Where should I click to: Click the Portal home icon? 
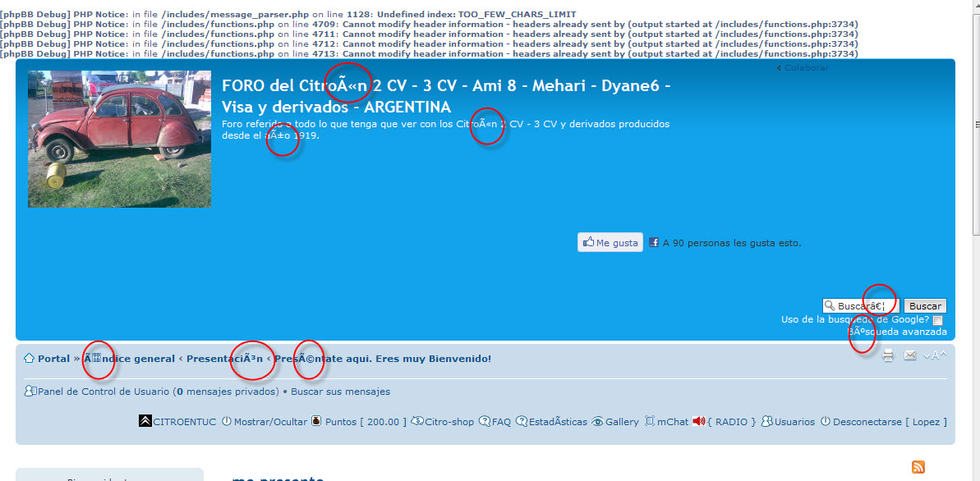29,359
